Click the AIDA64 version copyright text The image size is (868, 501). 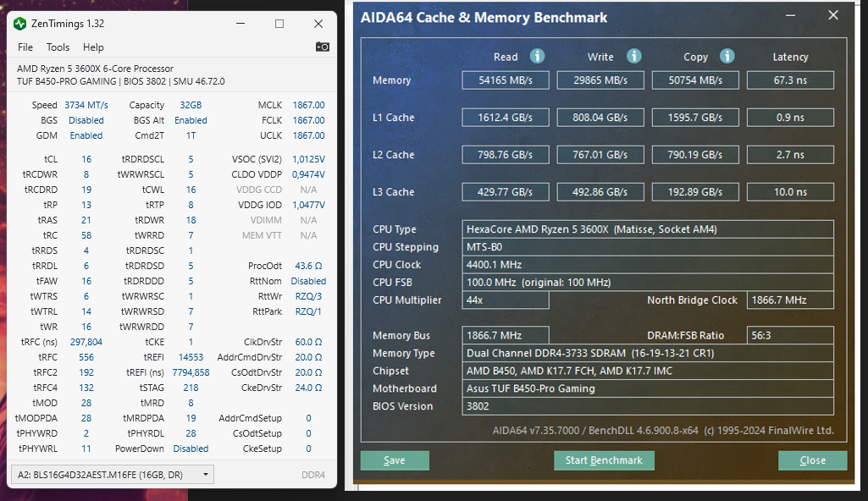663,430
